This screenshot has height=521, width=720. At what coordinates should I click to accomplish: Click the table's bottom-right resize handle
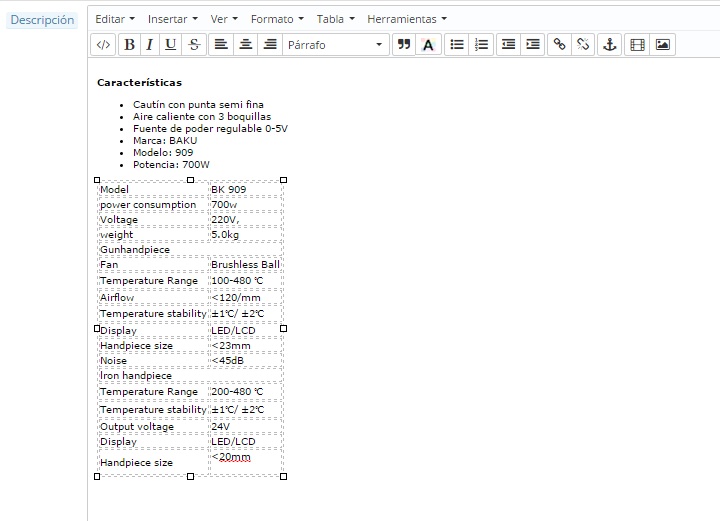tap(283, 476)
